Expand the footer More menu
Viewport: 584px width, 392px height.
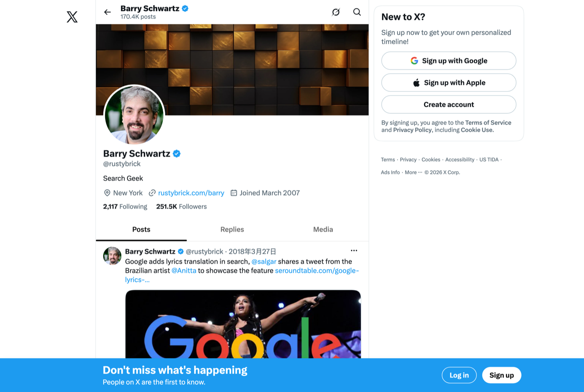pyautogui.click(x=413, y=172)
